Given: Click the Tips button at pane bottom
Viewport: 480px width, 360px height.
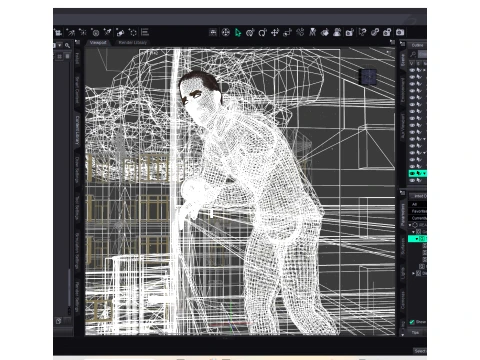Looking at the screenshot, I should click(415, 333).
